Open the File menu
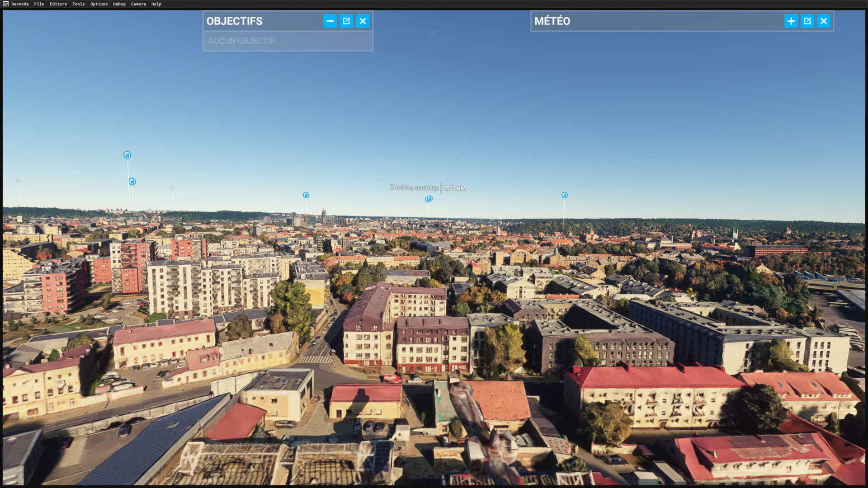This screenshot has height=488, width=868. click(x=39, y=4)
